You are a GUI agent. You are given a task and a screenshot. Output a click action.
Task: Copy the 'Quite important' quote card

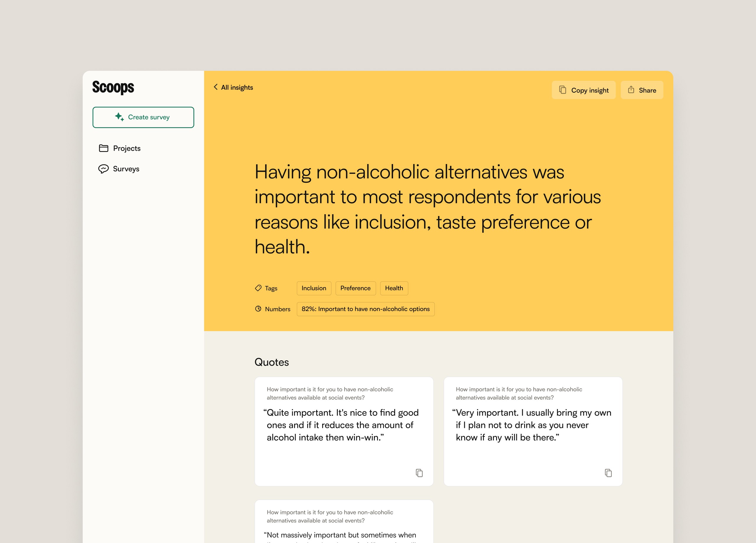click(419, 473)
